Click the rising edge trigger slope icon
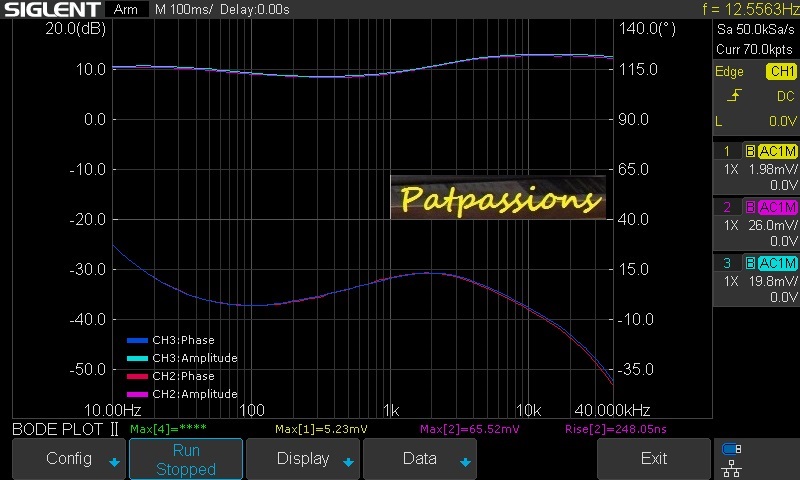 736,96
